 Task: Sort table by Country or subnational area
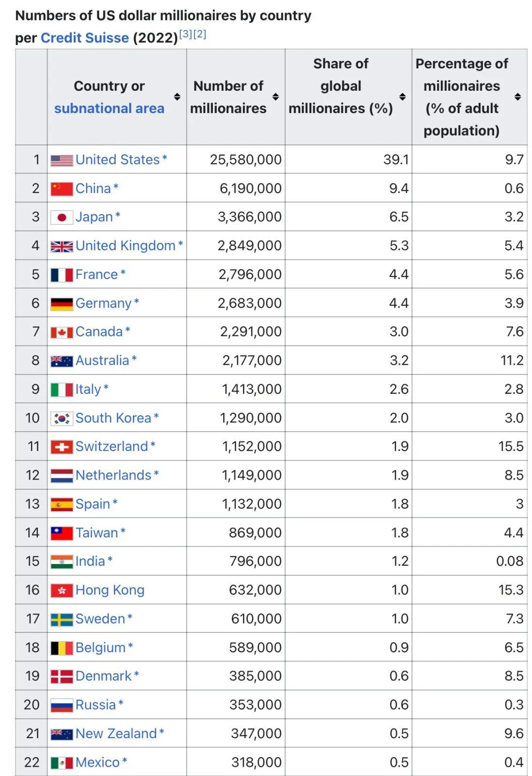point(177,97)
